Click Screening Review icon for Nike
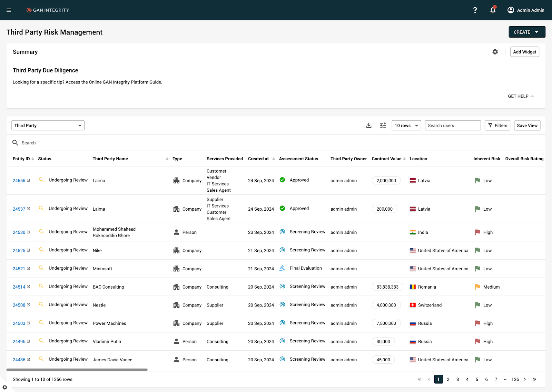552x392 pixels. click(x=282, y=250)
